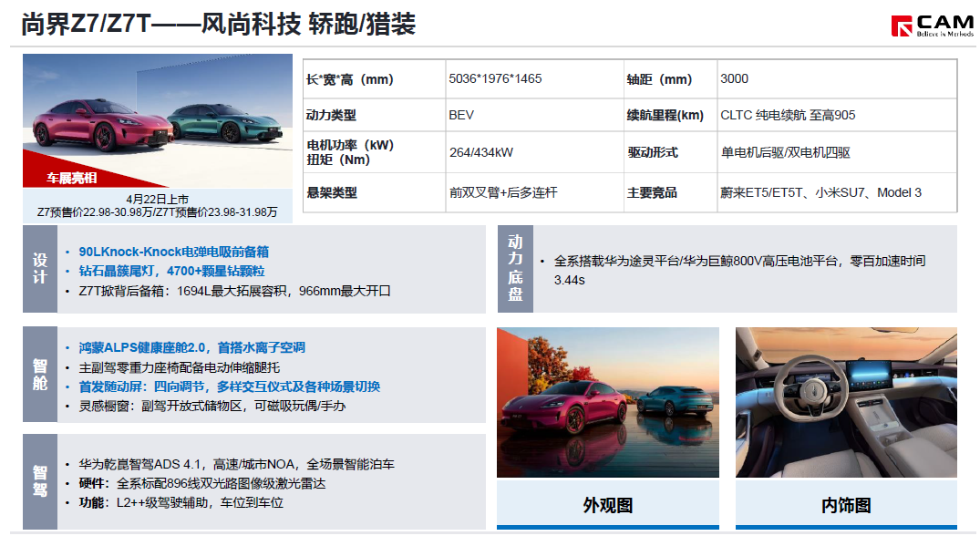Click the 车展亮相 red banner label
This screenshot has height=536, width=980.
72,178
